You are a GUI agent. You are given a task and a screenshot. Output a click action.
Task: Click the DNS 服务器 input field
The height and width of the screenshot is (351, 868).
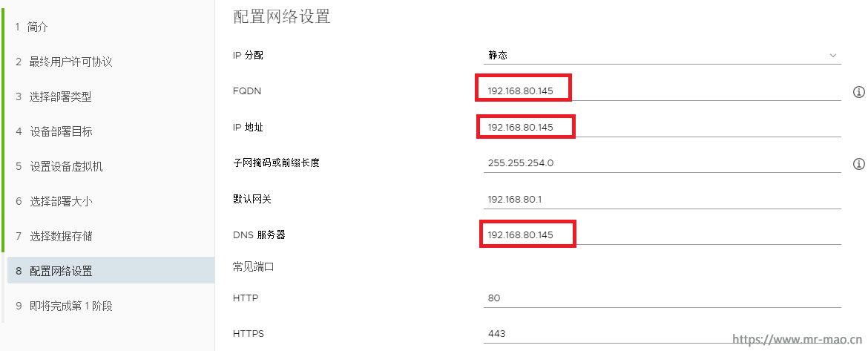tap(662, 235)
